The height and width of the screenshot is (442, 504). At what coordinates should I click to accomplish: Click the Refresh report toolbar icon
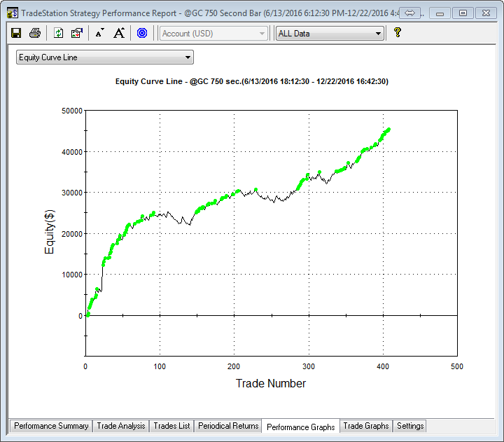(59, 33)
